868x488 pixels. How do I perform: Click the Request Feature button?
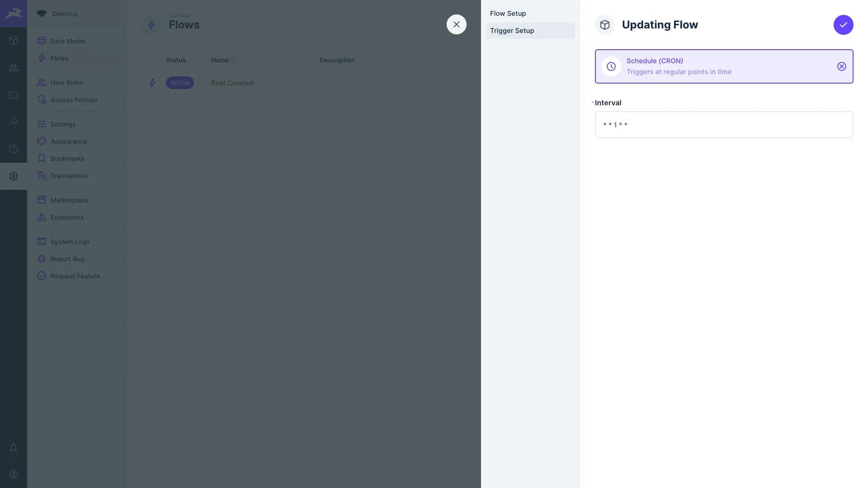tap(75, 276)
